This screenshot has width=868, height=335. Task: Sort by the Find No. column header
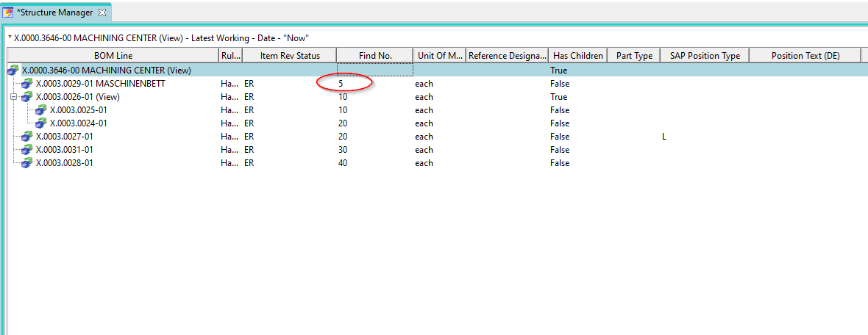pos(375,56)
